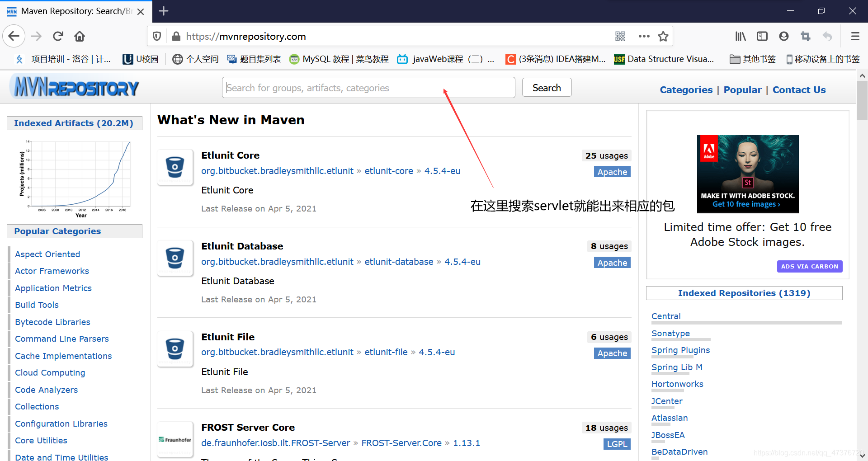This screenshot has height=461, width=868.
Task: Open the javaWeb课程 bookmark
Action: [x=445, y=59]
